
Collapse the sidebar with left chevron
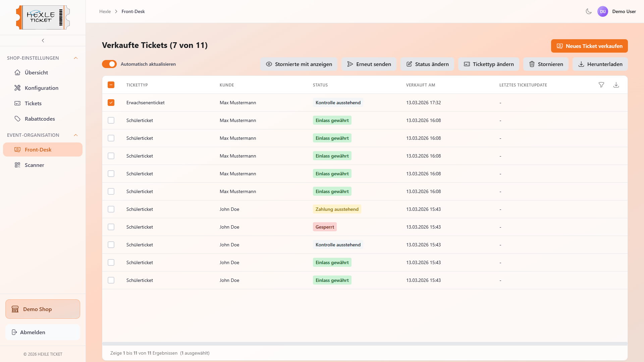coord(43,41)
